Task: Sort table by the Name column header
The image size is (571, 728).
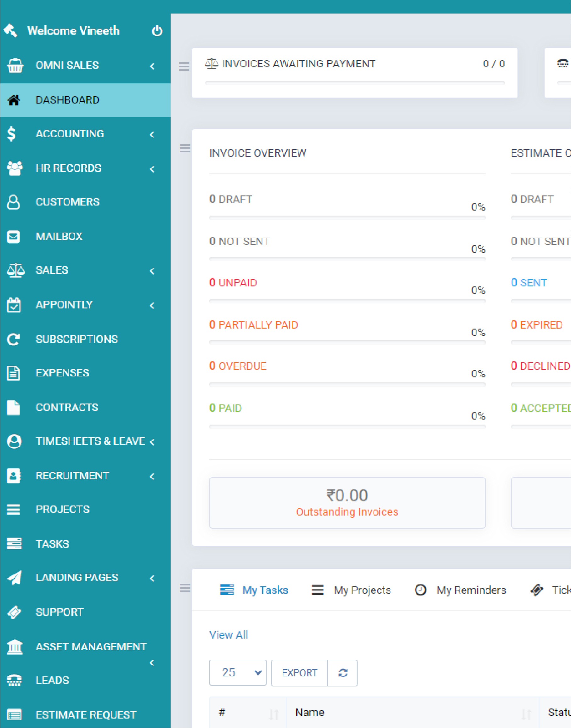Action: tap(309, 712)
